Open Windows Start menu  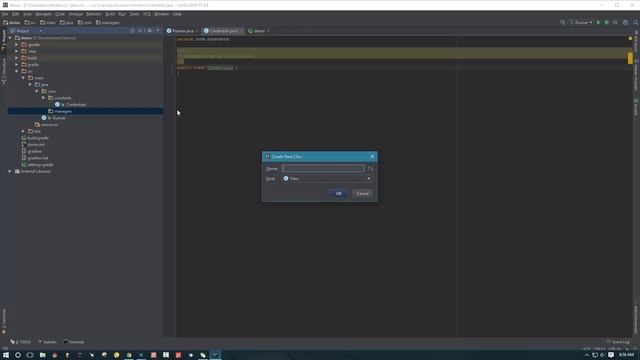coord(6,355)
